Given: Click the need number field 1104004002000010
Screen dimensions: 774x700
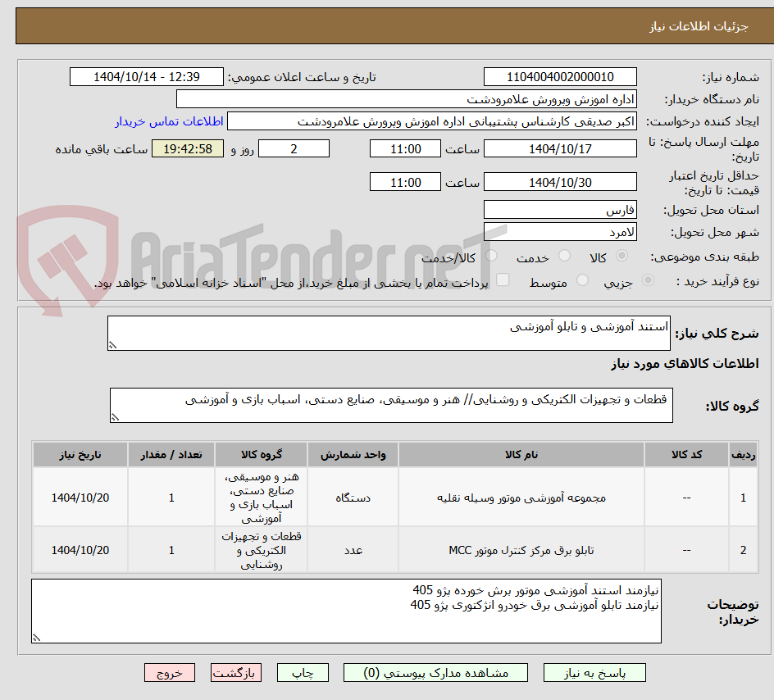Looking at the screenshot, I should click(x=560, y=77).
